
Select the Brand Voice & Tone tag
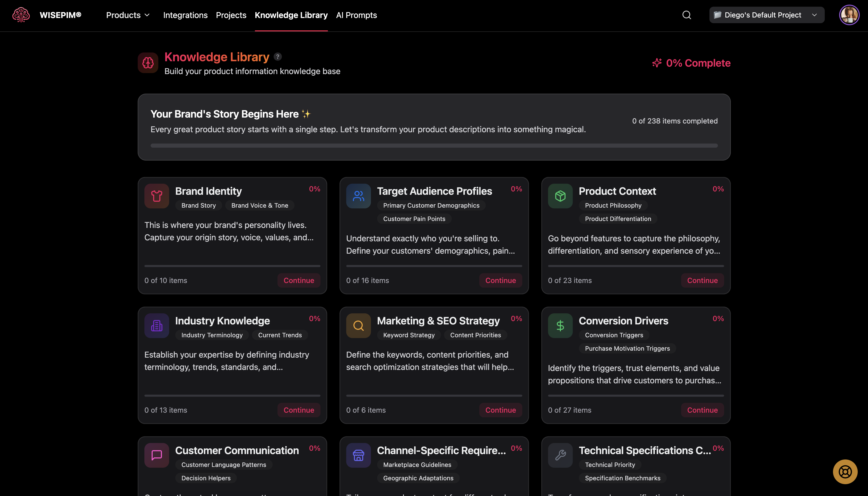point(259,205)
